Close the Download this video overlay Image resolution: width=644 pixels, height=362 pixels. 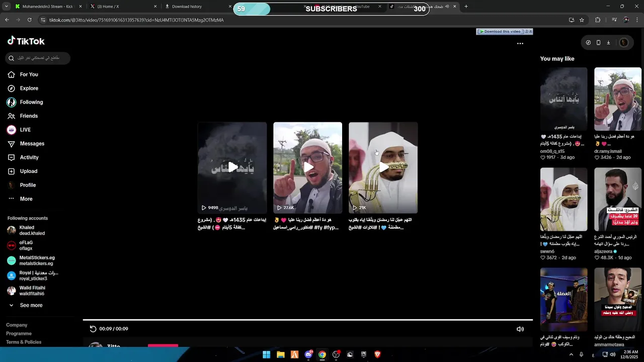[x=530, y=31]
